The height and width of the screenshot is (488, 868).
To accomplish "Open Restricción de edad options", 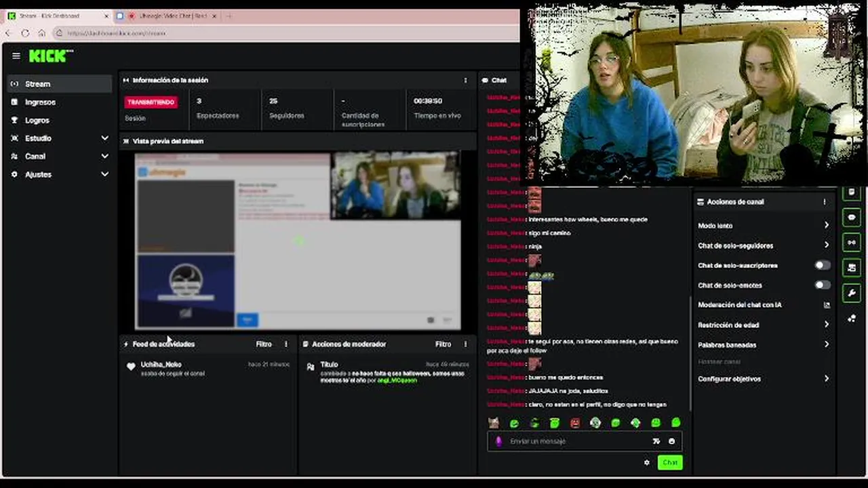I will [x=764, y=325].
